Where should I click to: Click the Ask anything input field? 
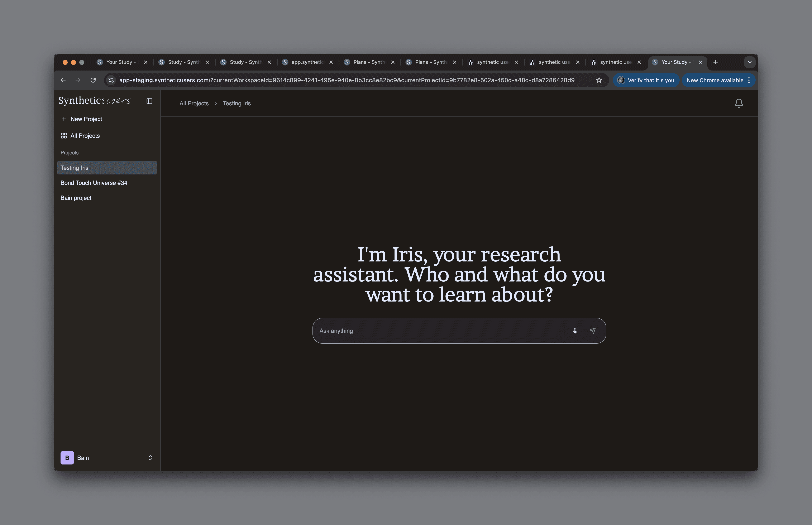click(x=440, y=331)
